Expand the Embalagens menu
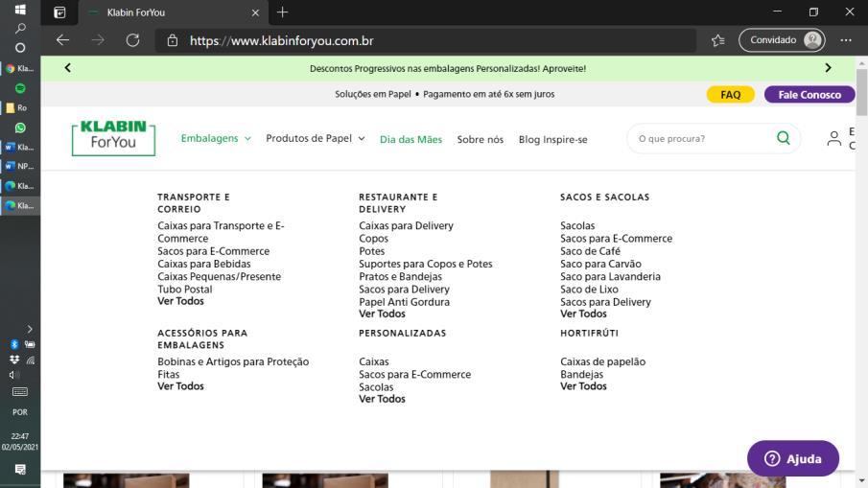The width and height of the screenshot is (868, 488). (216, 138)
